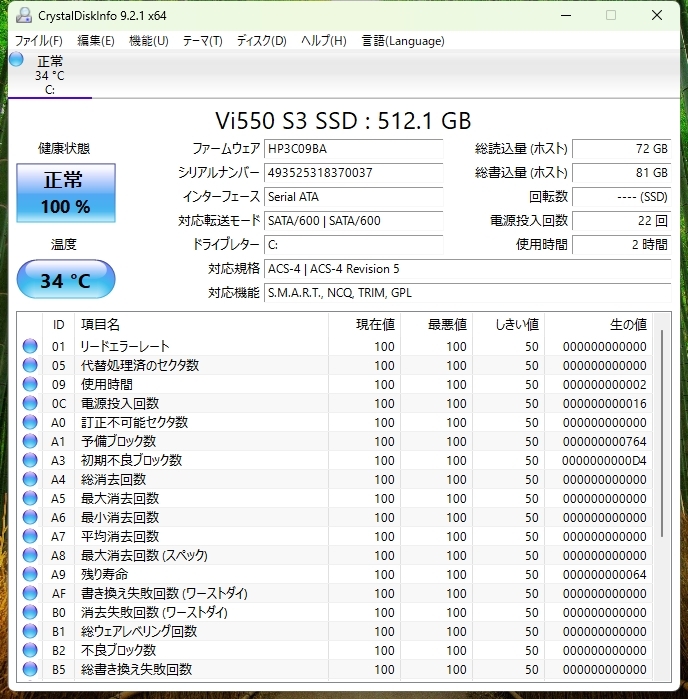Click the serial number field 493525318370037
Viewport: 688px width, 699px height.
click(354, 173)
